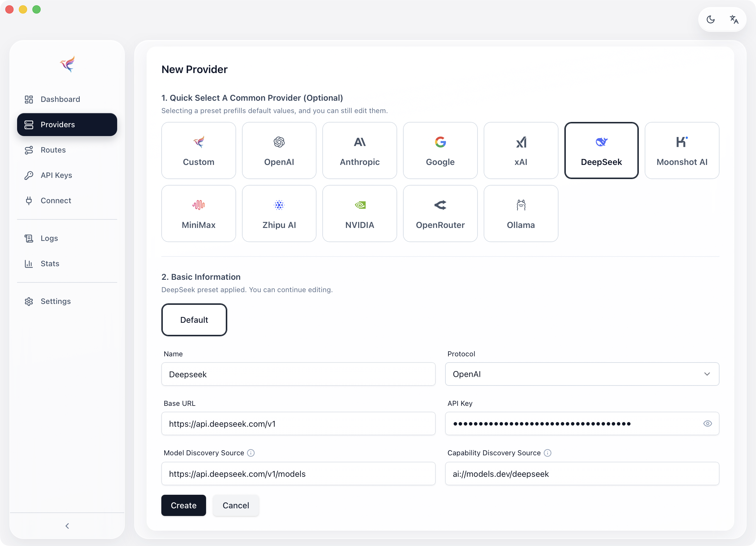Click the Create button
This screenshot has height=546, width=756.
coord(184,505)
